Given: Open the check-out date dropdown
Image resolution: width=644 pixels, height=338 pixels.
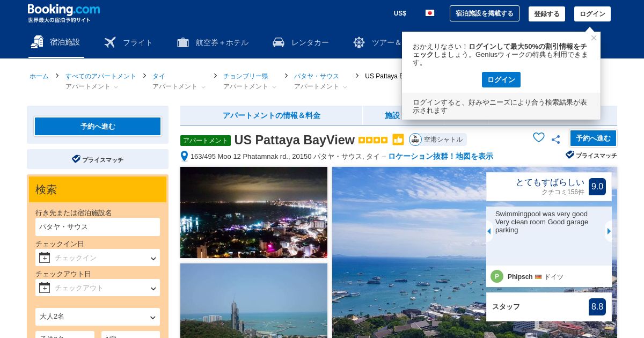Looking at the screenshot, I should click(x=98, y=288).
